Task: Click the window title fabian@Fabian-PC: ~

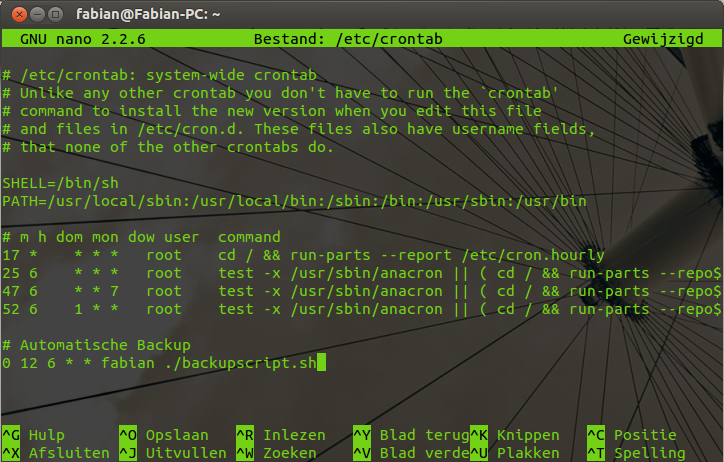Action: [x=148, y=14]
